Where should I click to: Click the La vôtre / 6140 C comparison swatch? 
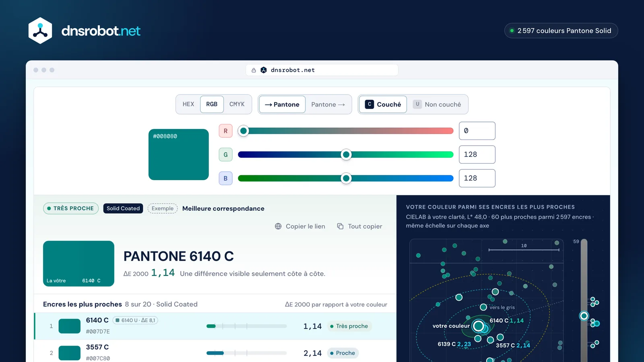pyautogui.click(x=78, y=263)
